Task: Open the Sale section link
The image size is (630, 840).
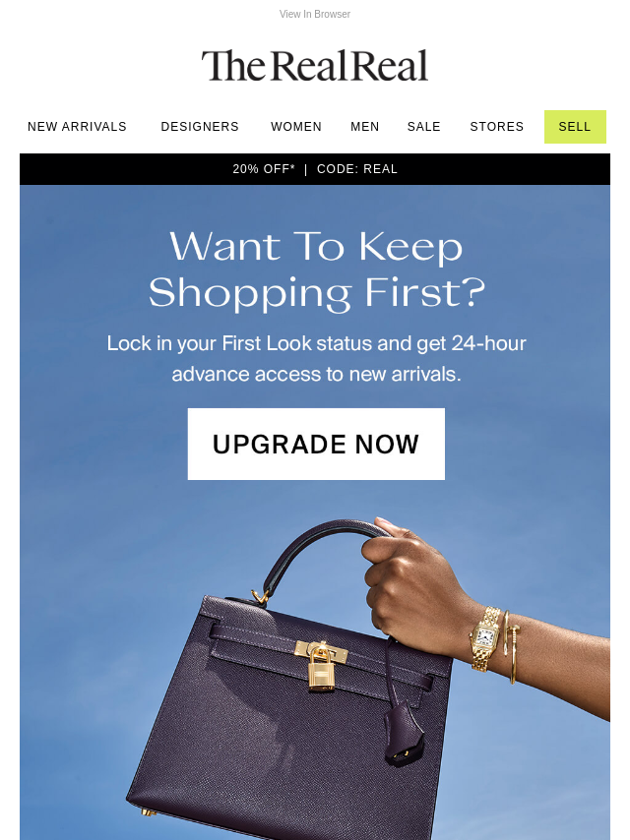Action: click(423, 127)
